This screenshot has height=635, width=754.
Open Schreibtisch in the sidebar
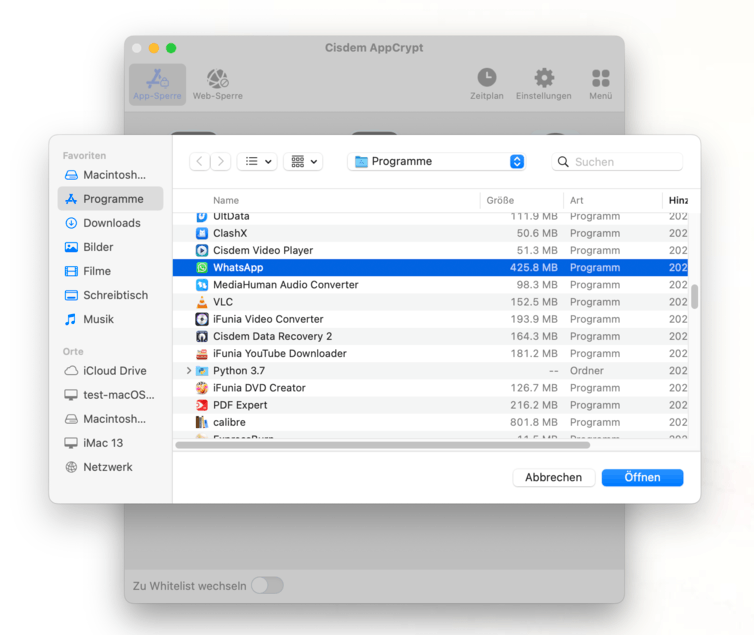pyautogui.click(x=111, y=295)
